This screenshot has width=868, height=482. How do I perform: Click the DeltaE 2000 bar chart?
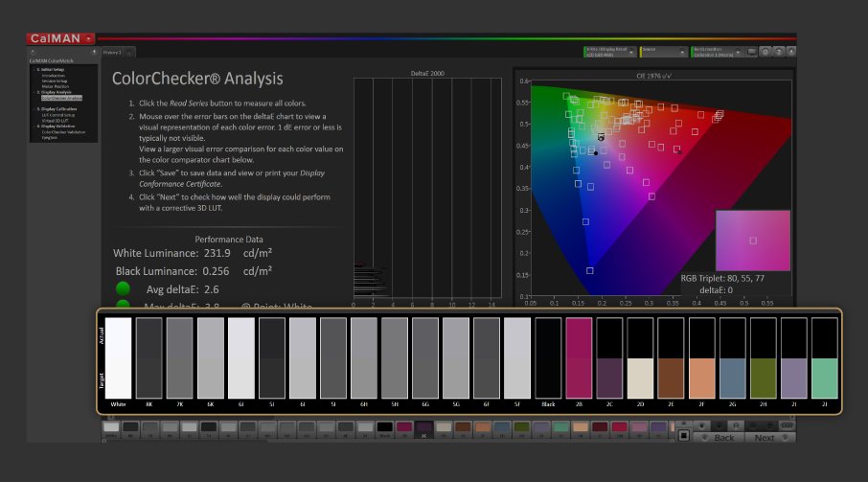coord(427,188)
